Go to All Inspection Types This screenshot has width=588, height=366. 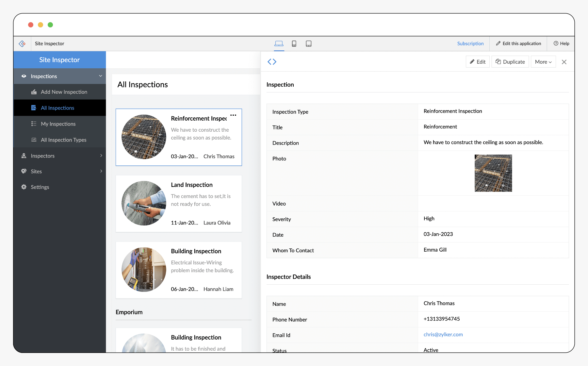(x=63, y=140)
